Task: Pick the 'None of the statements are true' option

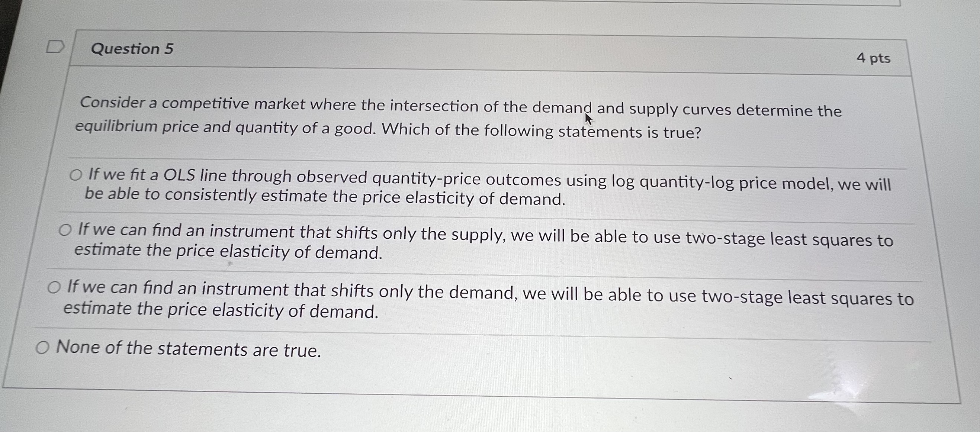Action: pyautogui.click(x=42, y=346)
